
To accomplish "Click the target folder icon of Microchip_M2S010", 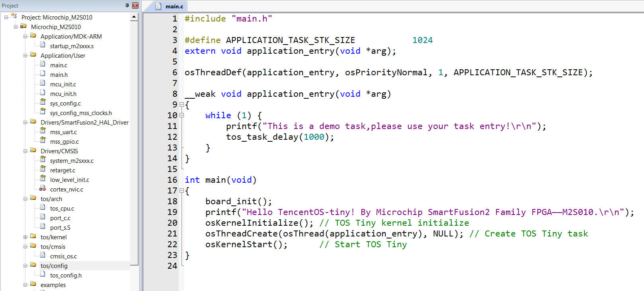I will click(x=23, y=26).
